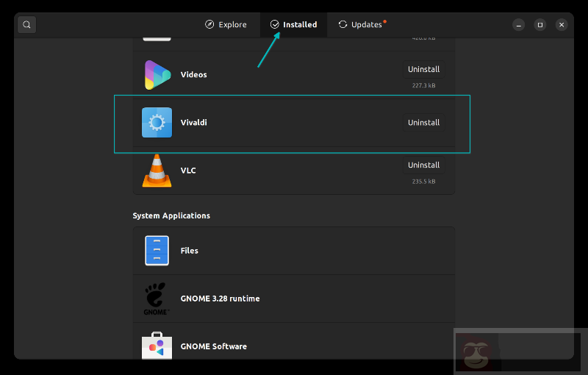Click the VLC traffic cone icon
Image resolution: width=588 pixels, height=375 pixels.
(157, 171)
